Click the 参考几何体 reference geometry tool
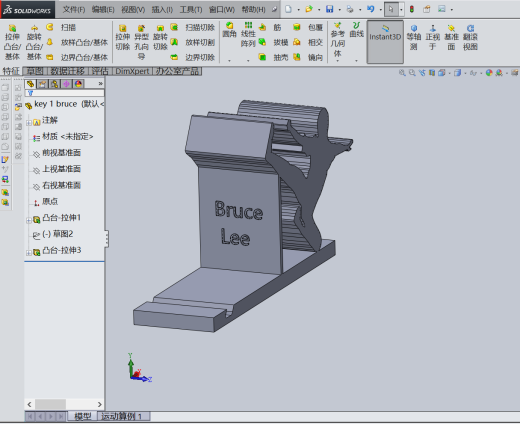The width and height of the screenshot is (520, 424). [338, 39]
